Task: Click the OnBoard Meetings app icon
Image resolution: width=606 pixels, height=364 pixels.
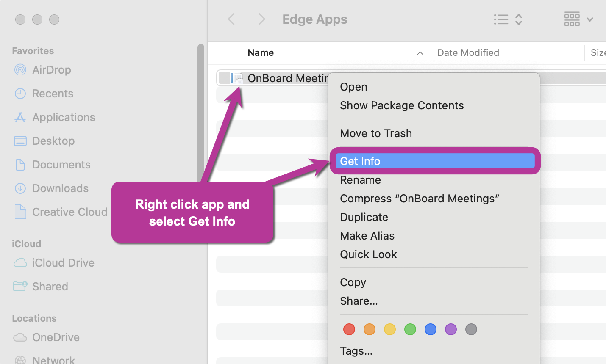Action: point(236,78)
